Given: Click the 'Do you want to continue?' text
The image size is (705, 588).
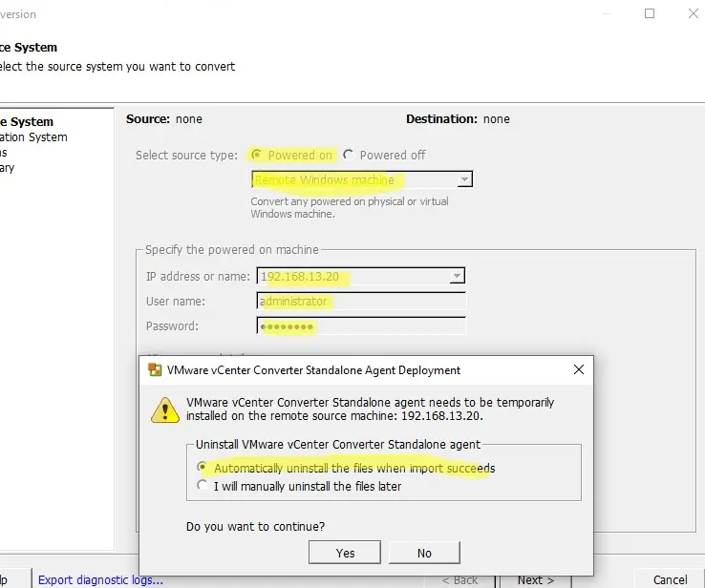Looking at the screenshot, I should (x=255, y=526).
